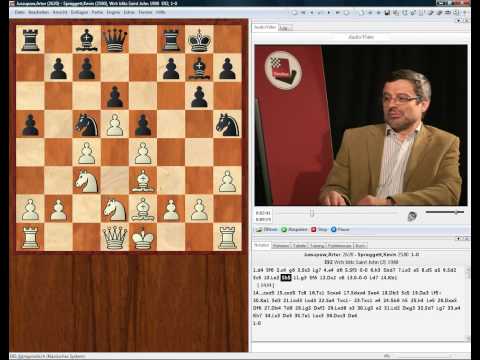
Task: Select the black queen on d8
Action: (115, 40)
